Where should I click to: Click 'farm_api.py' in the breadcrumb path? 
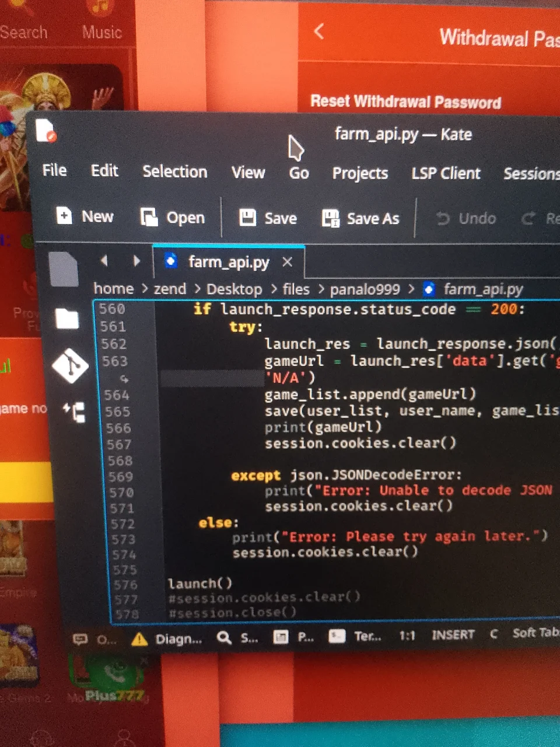(x=483, y=289)
